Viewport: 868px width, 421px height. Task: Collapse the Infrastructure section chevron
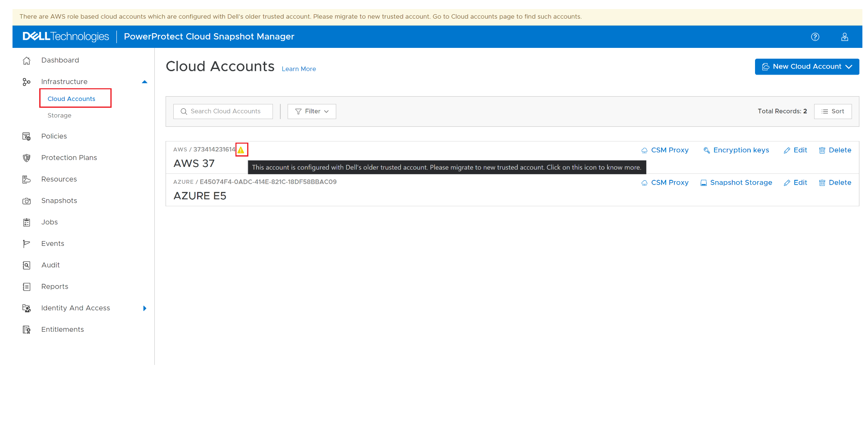pyautogui.click(x=144, y=82)
